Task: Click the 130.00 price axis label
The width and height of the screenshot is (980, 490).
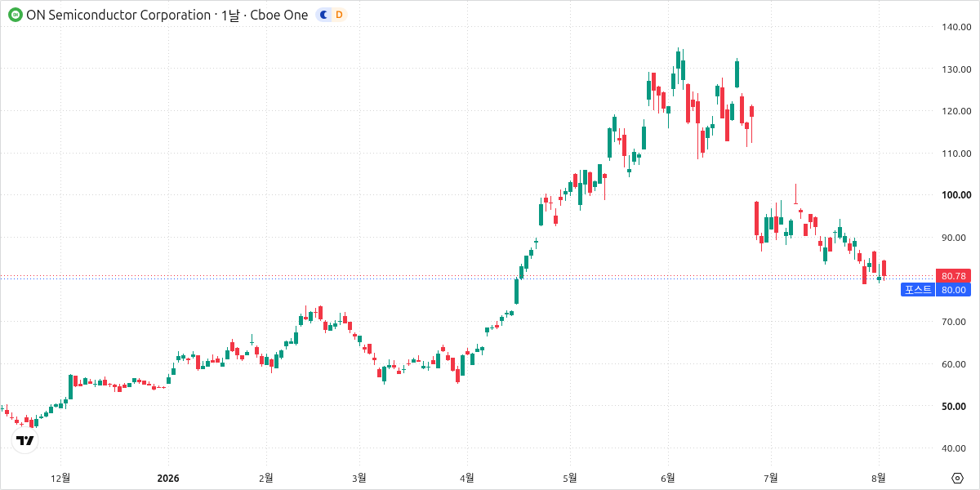Action: (955, 69)
